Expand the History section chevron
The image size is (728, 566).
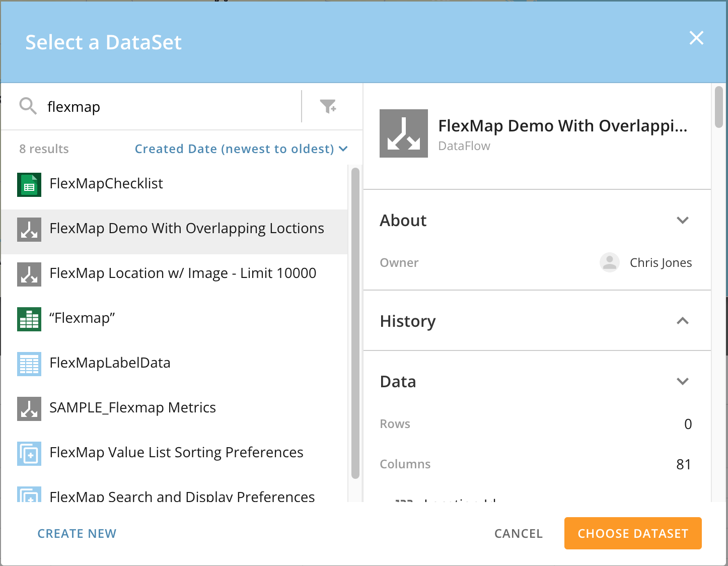coord(682,321)
